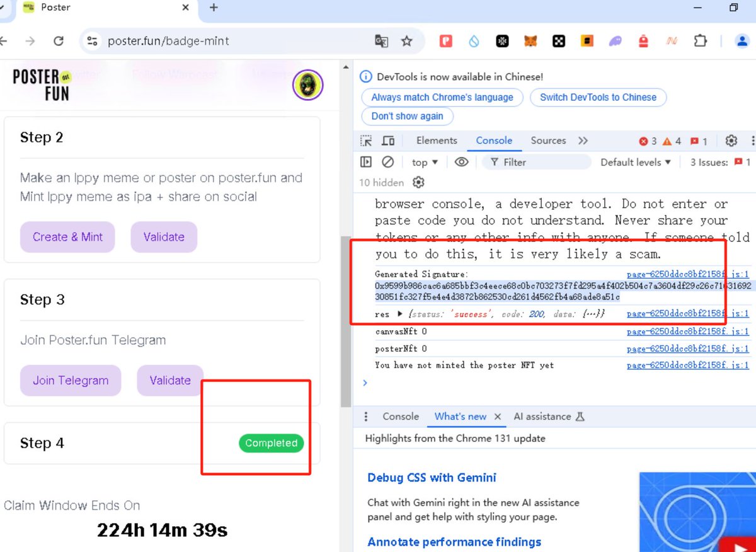The image size is (756, 552).
Task: Click the Create & Mint button
Action: click(x=67, y=237)
